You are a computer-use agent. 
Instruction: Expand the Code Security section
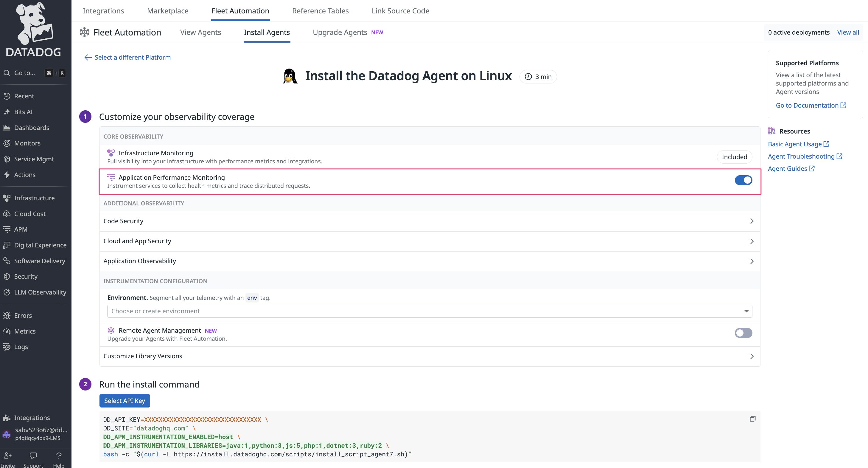(x=430, y=221)
